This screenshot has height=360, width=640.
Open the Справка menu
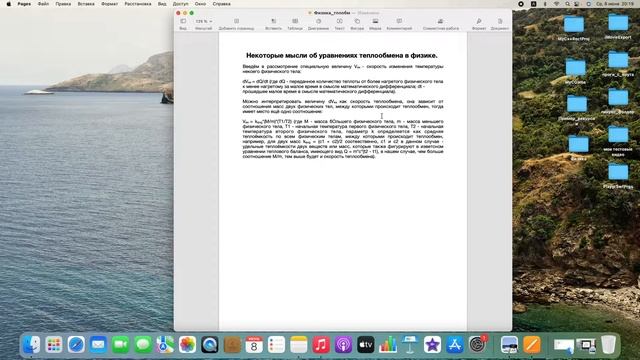tap(222, 4)
